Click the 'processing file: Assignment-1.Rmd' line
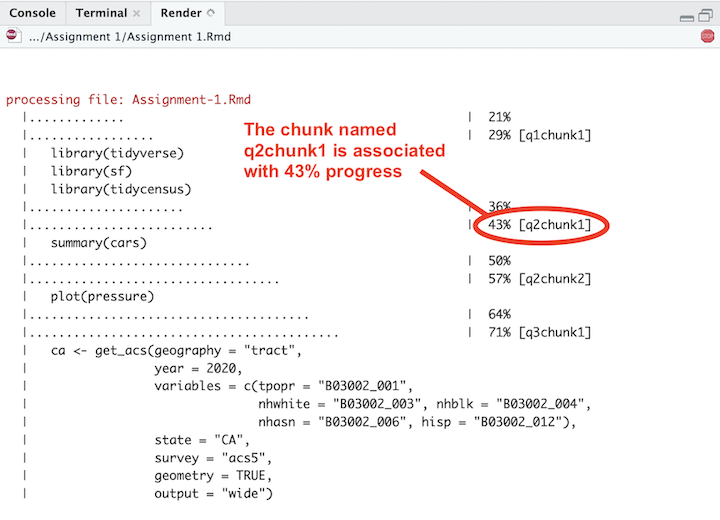This screenshot has height=520, width=720. (129, 100)
